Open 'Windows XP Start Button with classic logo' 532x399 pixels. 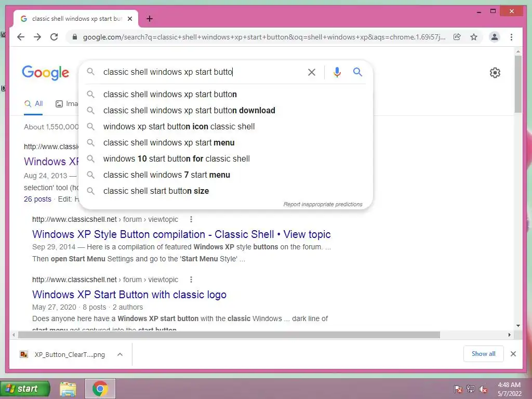click(x=129, y=295)
